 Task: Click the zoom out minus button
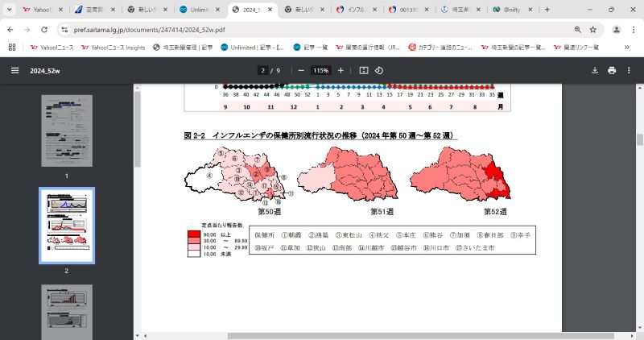(x=301, y=70)
